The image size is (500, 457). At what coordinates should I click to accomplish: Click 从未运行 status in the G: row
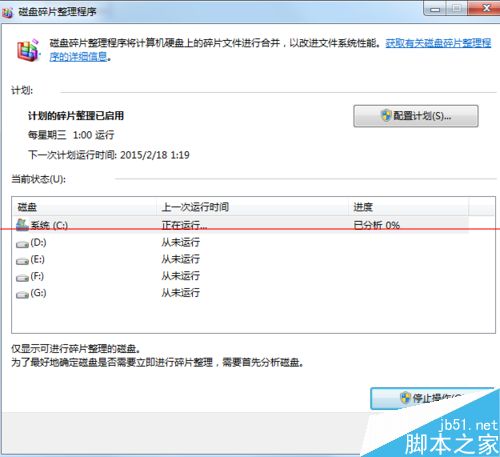pos(181,293)
